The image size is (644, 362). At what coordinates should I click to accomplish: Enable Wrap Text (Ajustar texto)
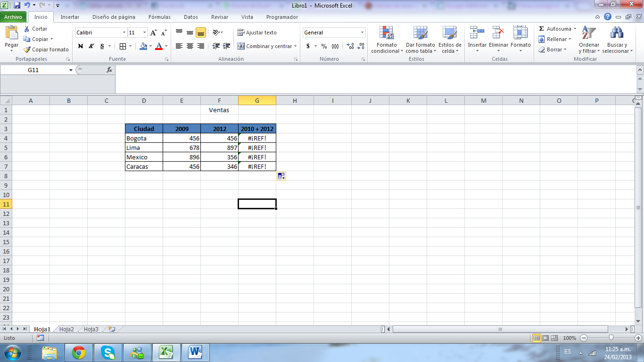pyautogui.click(x=257, y=33)
